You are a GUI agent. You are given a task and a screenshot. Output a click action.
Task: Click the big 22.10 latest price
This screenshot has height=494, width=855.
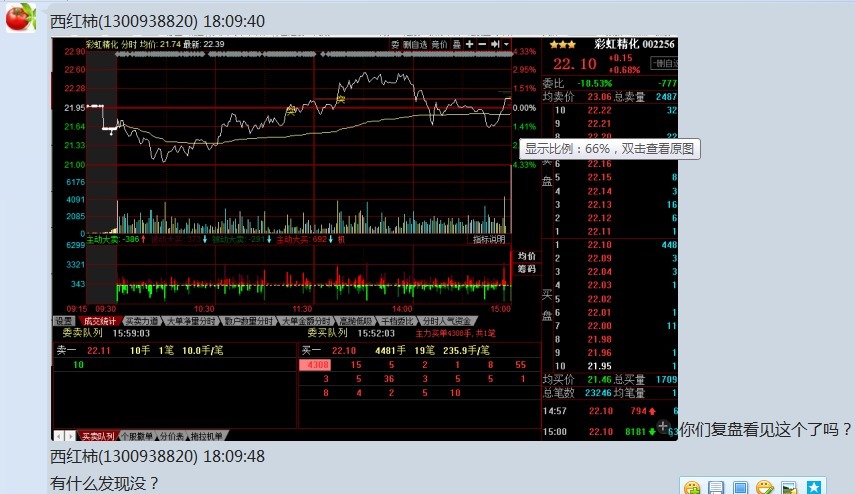(575, 64)
